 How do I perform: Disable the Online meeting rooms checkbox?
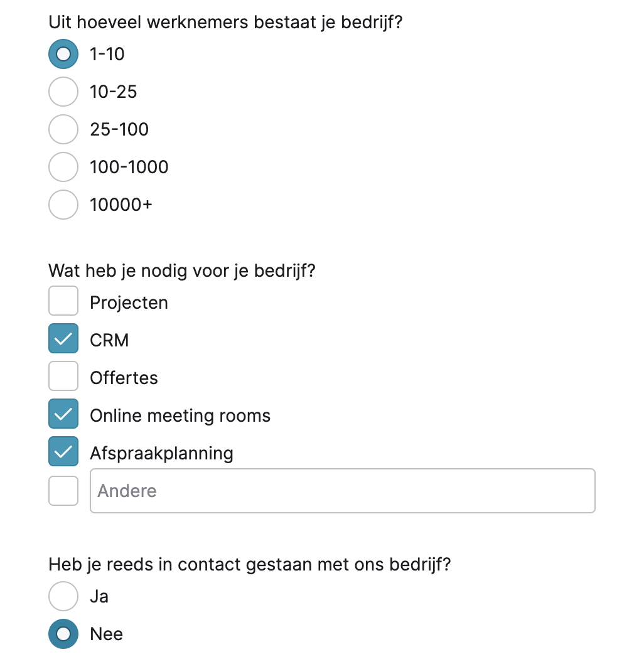tap(63, 414)
